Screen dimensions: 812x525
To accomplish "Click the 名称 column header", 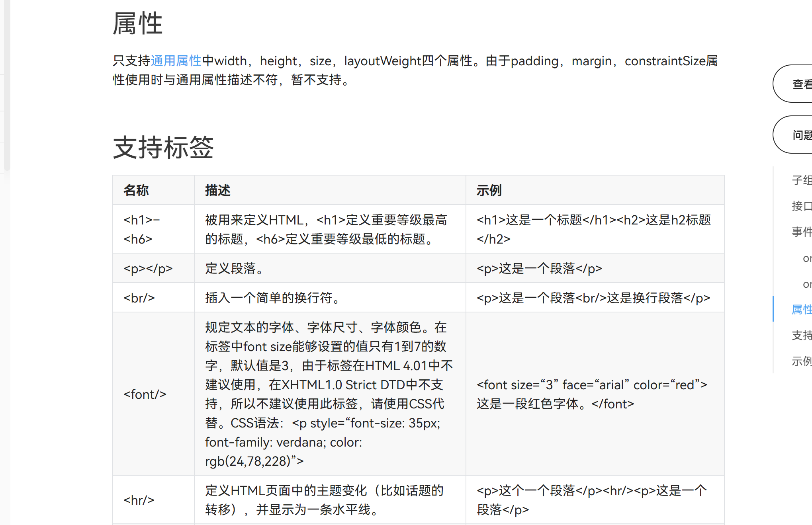I will pyautogui.click(x=153, y=190).
